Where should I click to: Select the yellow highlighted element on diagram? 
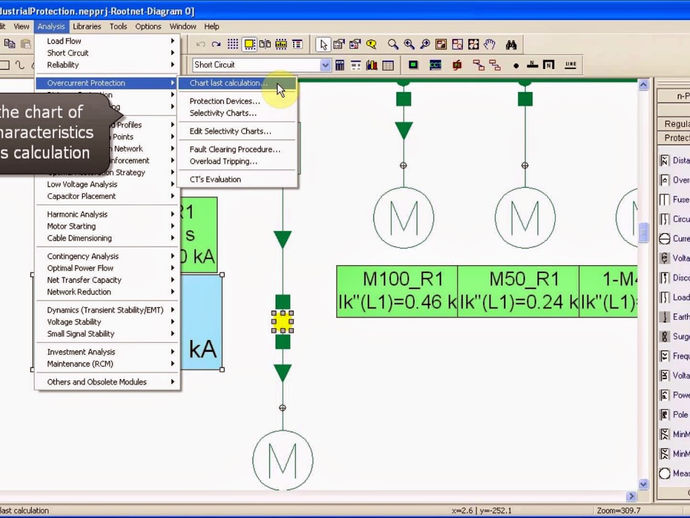click(283, 322)
